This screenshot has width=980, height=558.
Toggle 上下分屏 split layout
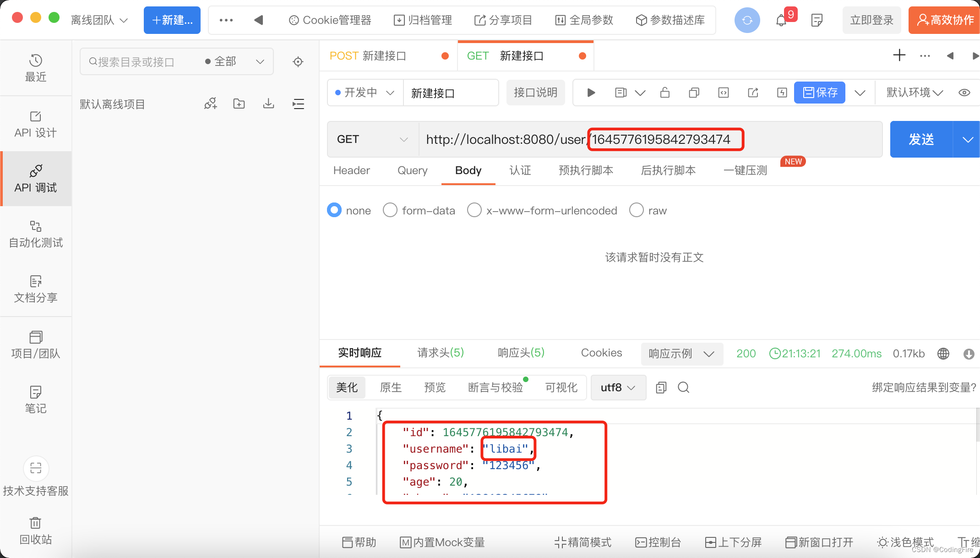[x=734, y=542]
